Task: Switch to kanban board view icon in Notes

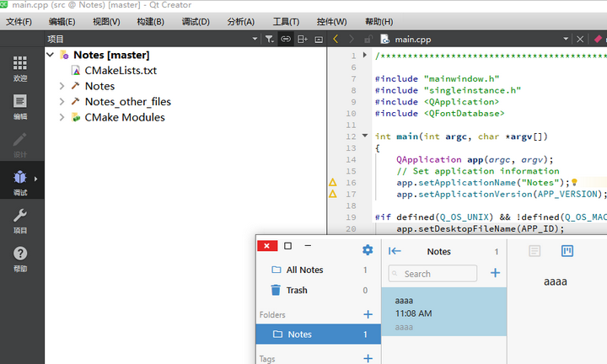Action: click(x=567, y=251)
